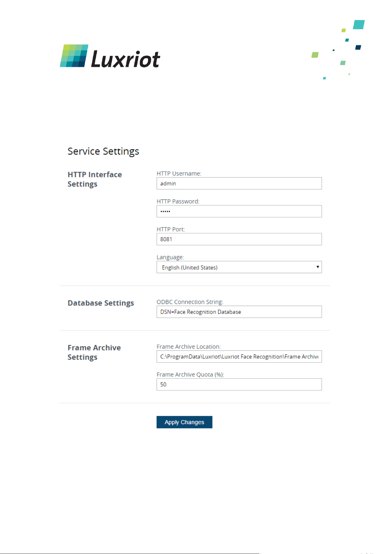Click the Frame Archive Quota (%) label
This screenshot has height=554, width=392.
pyautogui.click(x=190, y=375)
